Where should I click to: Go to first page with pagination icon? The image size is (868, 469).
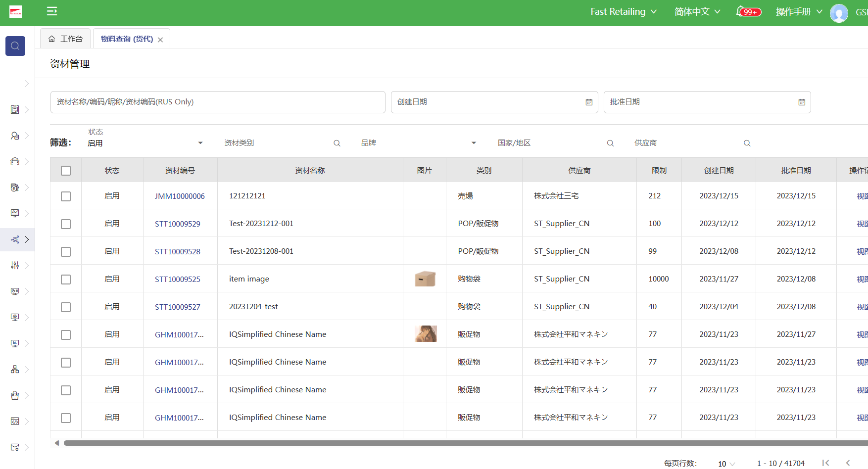(x=825, y=463)
